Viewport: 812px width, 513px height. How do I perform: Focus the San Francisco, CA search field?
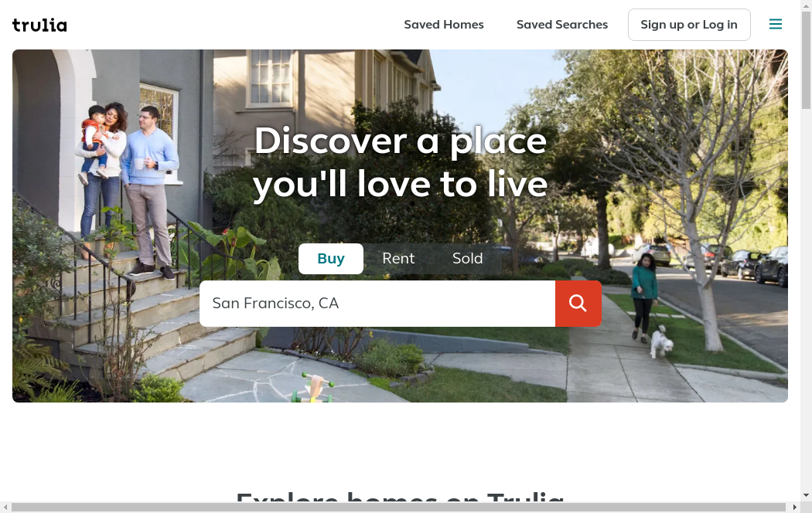(x=377, y=304)
